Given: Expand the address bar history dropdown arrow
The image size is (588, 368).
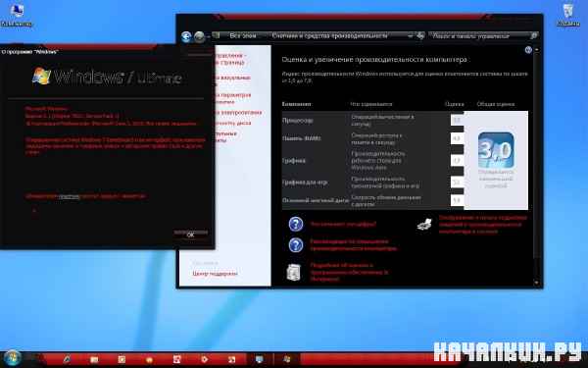Looking at the screenshot, I should 410,36.
